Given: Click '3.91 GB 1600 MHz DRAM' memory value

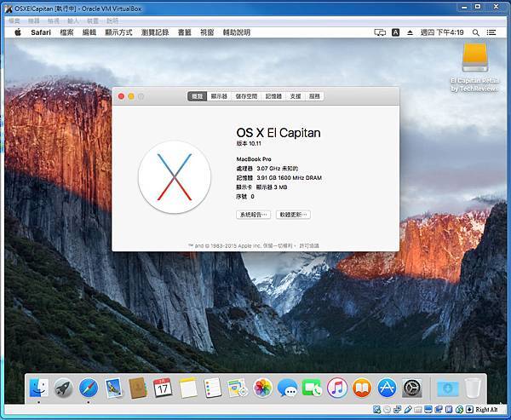Looking at the screenshot, I should pos(290,178).
